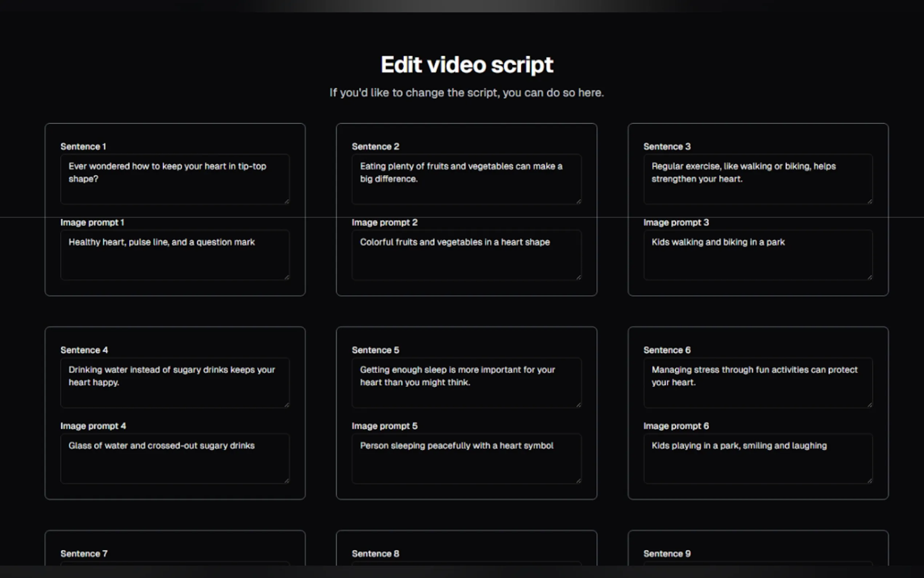Select the Sentence 4 text area

click(x=175, y=382)
